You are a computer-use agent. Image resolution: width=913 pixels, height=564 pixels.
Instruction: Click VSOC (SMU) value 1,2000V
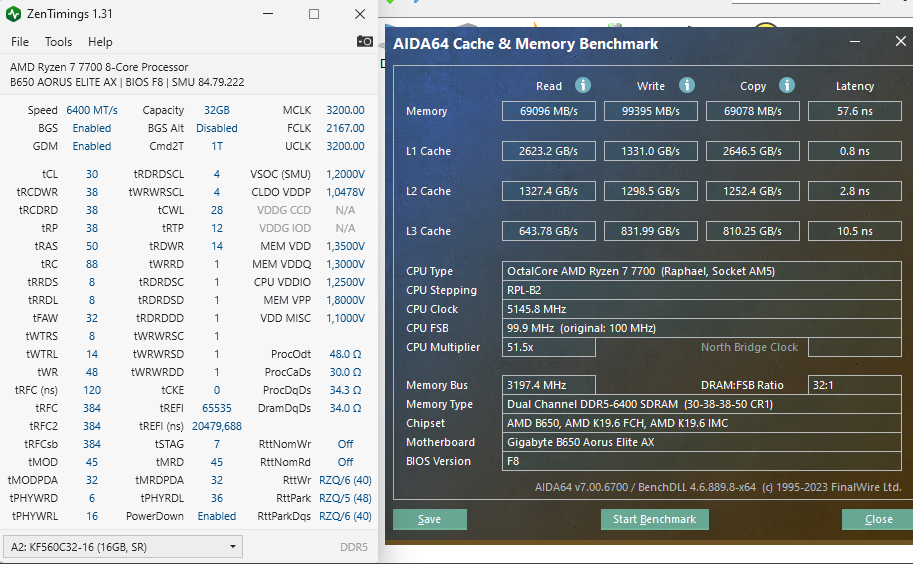(x=345, y=174)
